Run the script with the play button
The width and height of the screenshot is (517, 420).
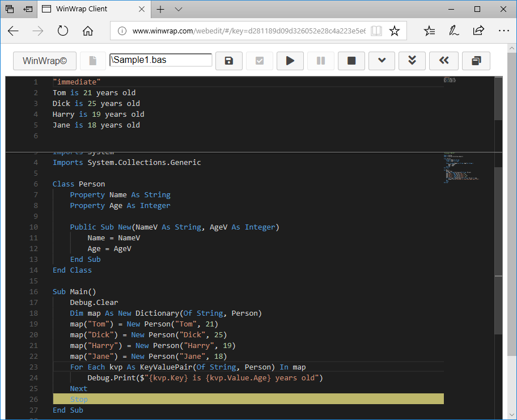(x=290, y=61)
